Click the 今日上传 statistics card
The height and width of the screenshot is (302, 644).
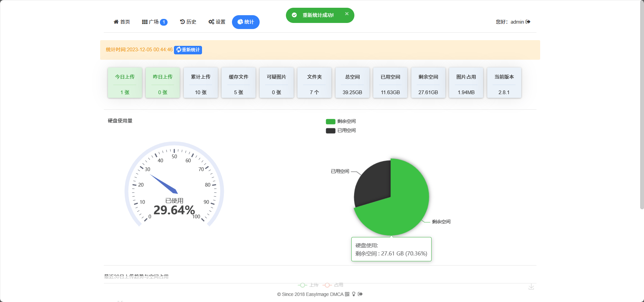click(x=125, y=83)
